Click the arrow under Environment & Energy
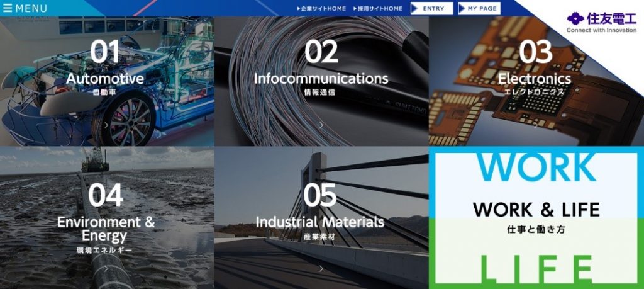This screenshot has width=644, height=289. coord(106,269)
